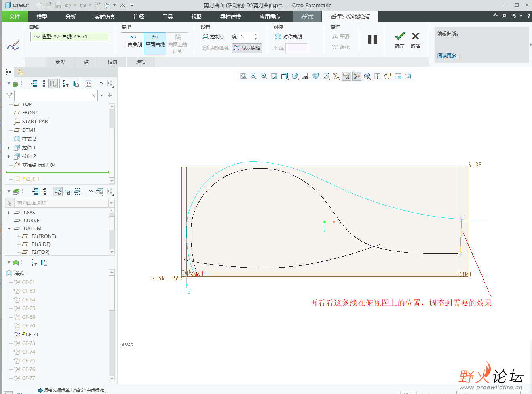
Task: Click Zoom Out magnifier icon
Action: (264, 76)
